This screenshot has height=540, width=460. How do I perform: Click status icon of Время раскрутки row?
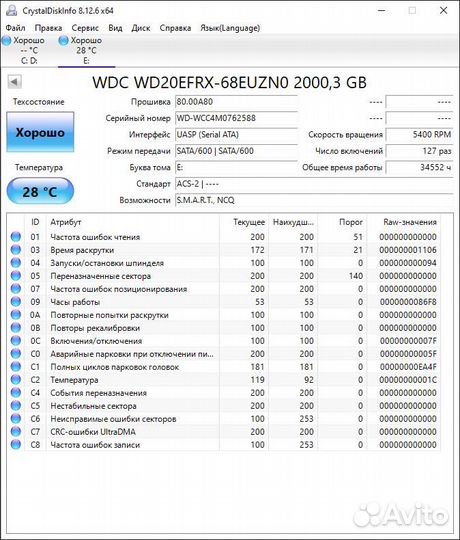pos(16,250)
